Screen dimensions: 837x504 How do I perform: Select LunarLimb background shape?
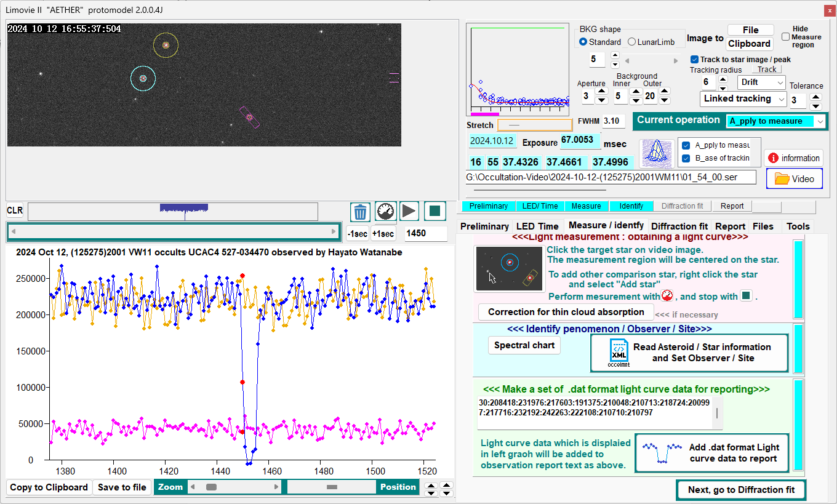tap(632, 42)
